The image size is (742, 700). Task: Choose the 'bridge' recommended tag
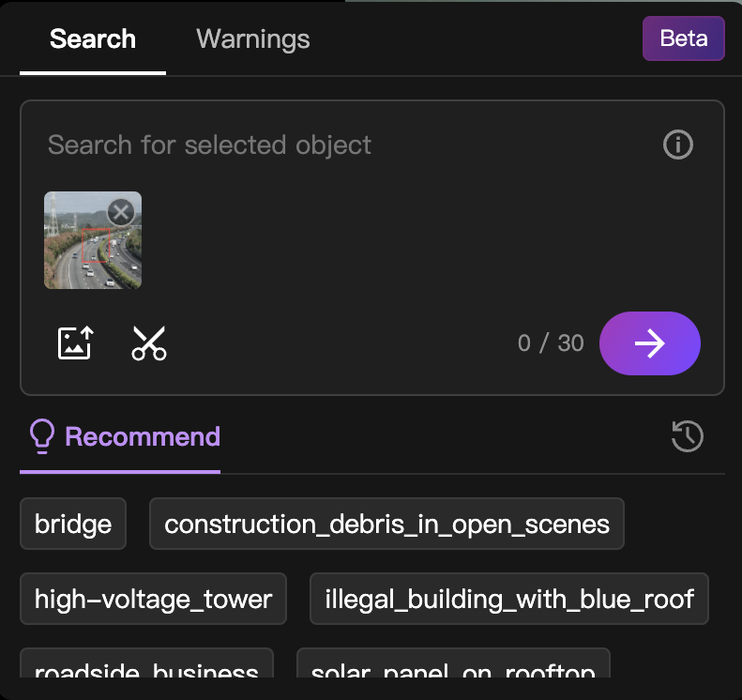(x=73, y=524)
